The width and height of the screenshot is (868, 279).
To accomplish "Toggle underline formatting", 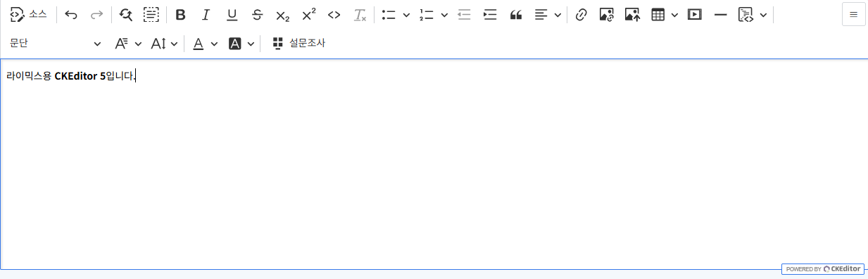I will 232,14.
